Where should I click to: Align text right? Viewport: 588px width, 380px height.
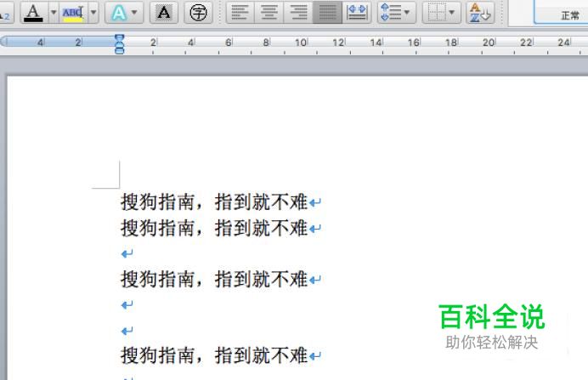tap(298, 13)
